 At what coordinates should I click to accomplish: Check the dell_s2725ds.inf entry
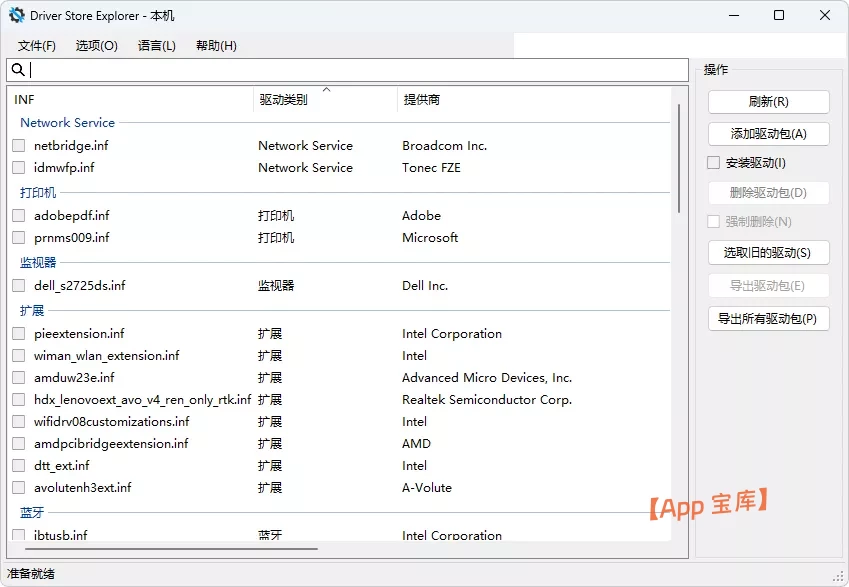coord(19,286)
